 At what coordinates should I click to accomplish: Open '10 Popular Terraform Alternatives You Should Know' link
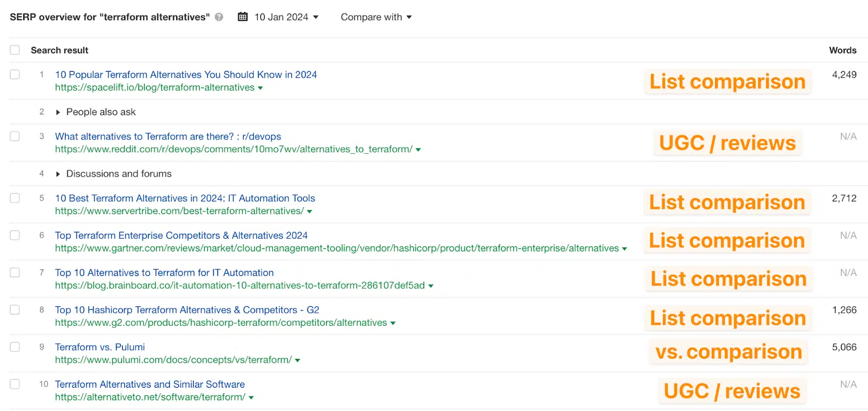(x=186, y=74)
